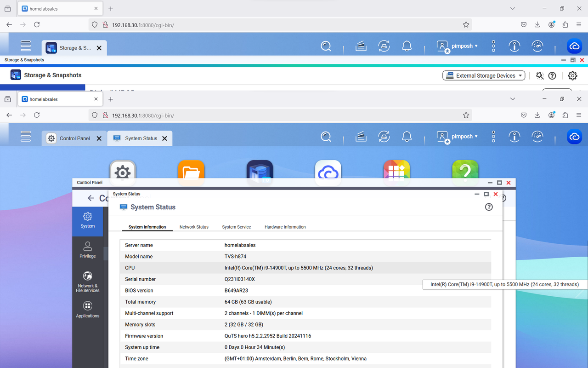The image size is (588, 368).
Task: List all tabs chevron in lower browser
Action: pyautogui.click(x=513, y=99)
